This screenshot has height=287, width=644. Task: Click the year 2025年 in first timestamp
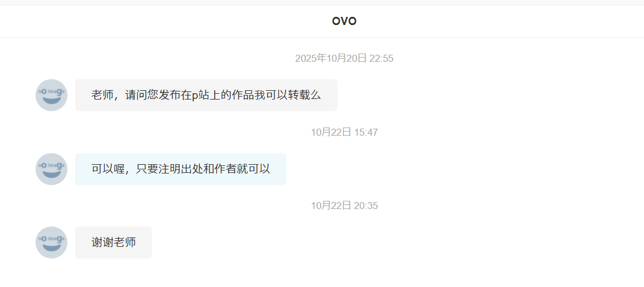tap(311, 58)
